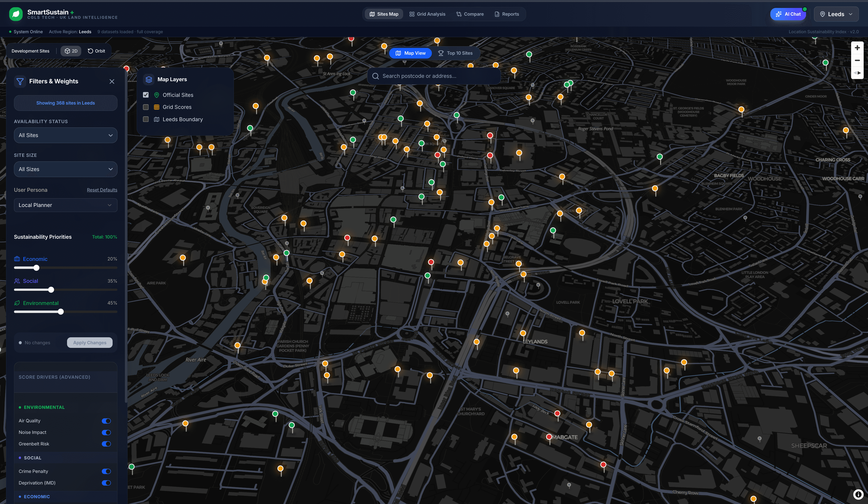Image resolution: width=868 pixels, height=504 pixels.
Task: Enable the Grid Scores layer checkbox
Action: pyautogui.click(x=146, y=107)
